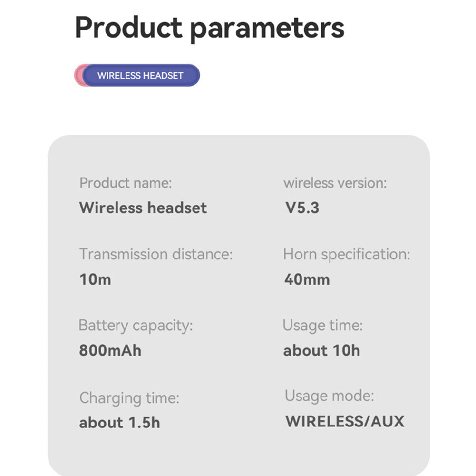The image size is (476, 476).
Task: Click the gray parameters card's empty top area
Action: point(238,152)
